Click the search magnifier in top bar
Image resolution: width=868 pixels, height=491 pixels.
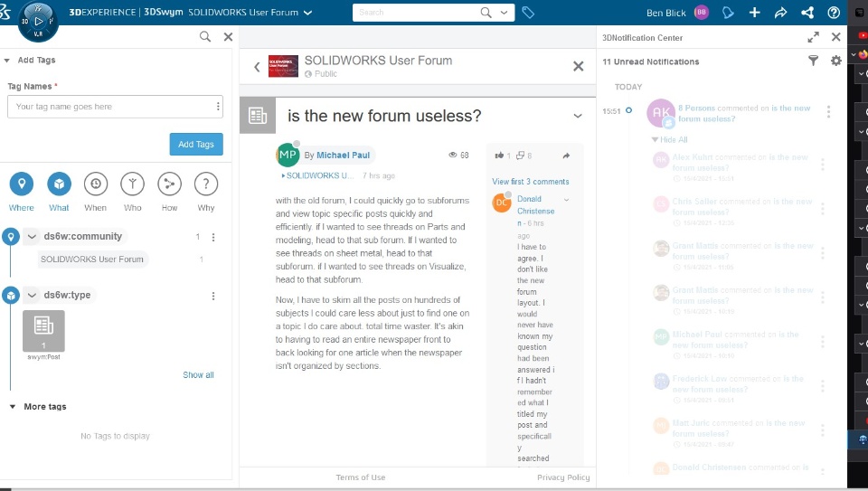[x=486, y=12]
